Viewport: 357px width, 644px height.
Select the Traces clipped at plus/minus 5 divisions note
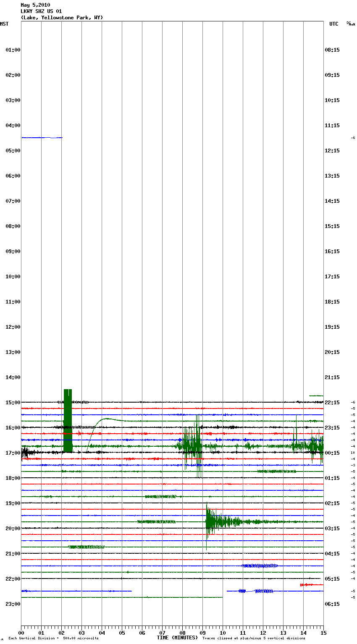pos(254,639)
